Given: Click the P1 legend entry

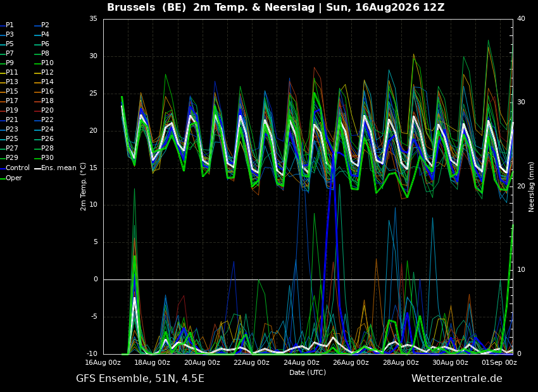Looking at the screenshot, I should [7, 25].
